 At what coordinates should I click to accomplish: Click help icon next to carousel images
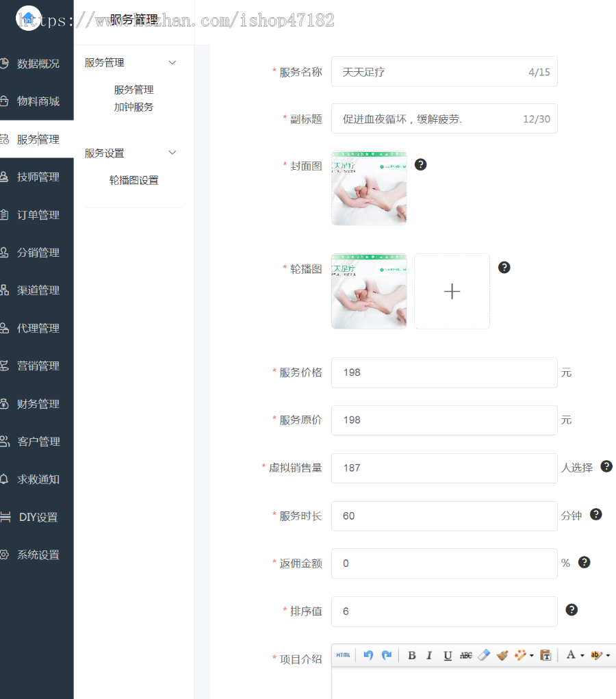click(504, 268)
